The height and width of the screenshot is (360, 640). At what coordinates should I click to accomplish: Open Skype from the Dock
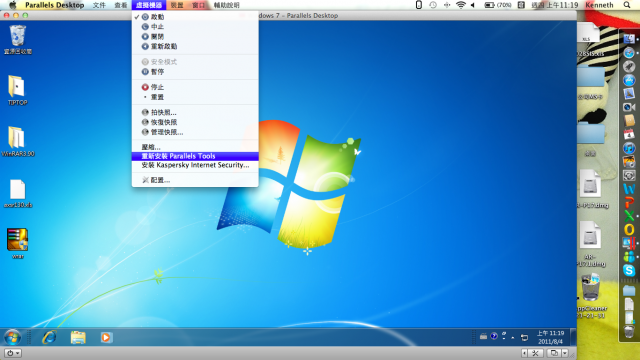pos(629,270)
